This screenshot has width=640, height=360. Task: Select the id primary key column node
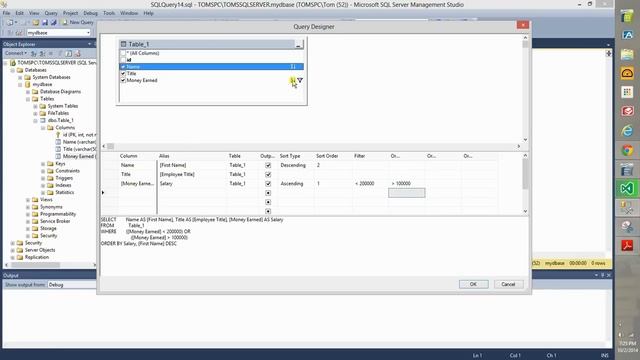(x=79, y=135)
